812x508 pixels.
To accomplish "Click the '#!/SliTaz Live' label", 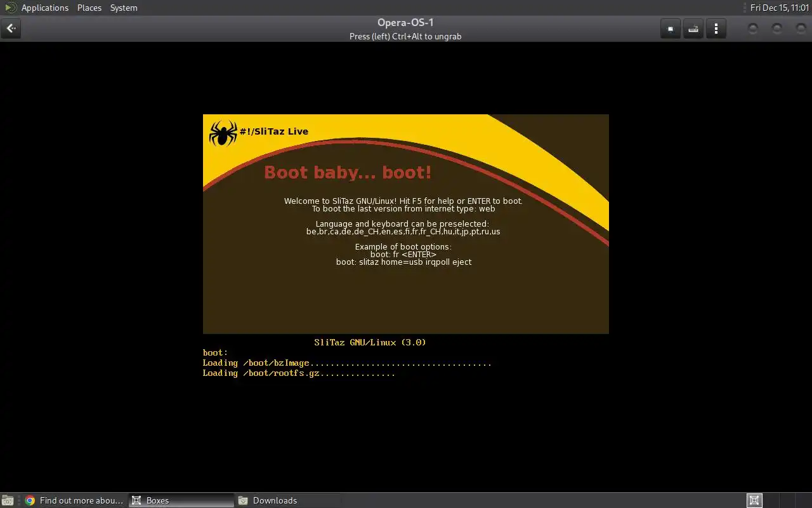I will tap(274, 131).
